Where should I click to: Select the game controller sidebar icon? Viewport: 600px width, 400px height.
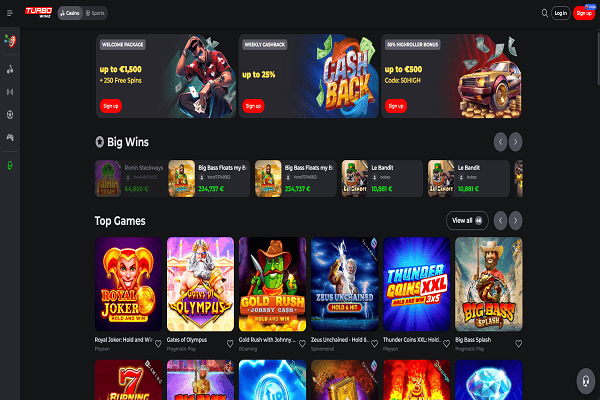tap(10, 137)
